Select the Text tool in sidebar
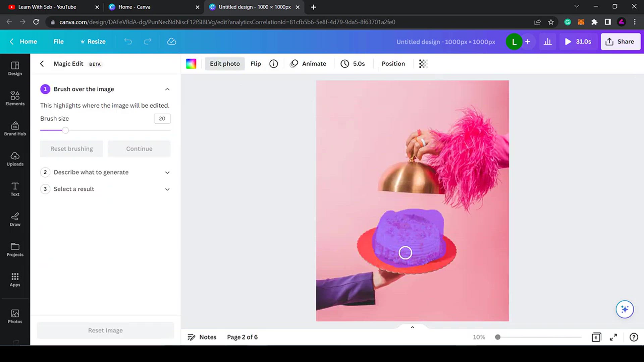This screenshot has width=644, height=362. [15, 189]
